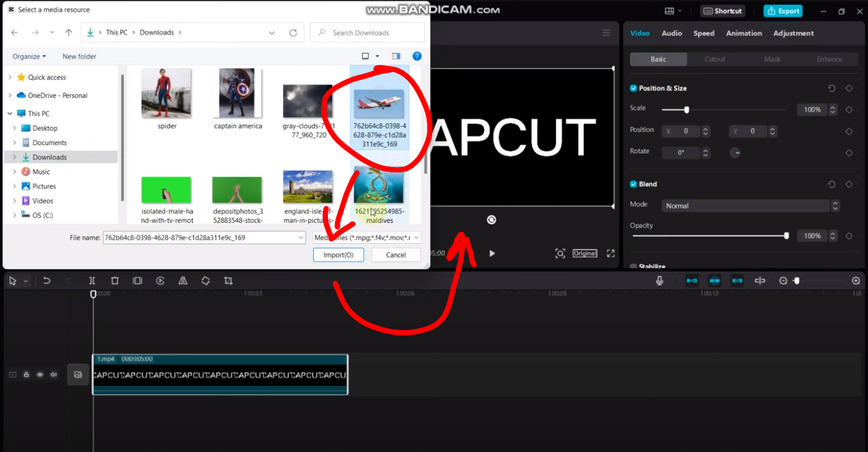
Task: Click the Undo icon above the timeline
Action: 47,280
